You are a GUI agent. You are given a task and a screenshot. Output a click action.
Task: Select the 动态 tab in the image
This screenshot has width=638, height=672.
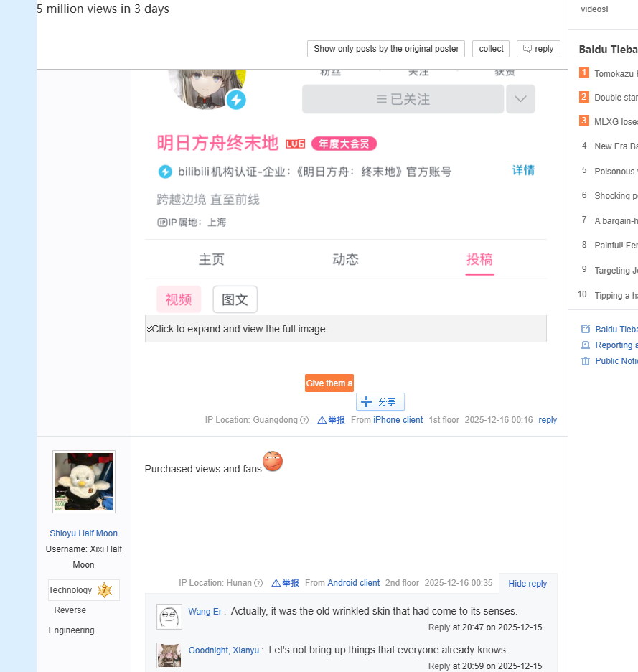coord(345,259)
